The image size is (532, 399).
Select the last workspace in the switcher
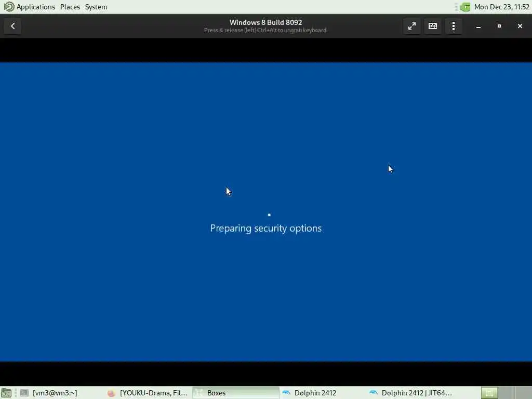[x=523, y=393]
